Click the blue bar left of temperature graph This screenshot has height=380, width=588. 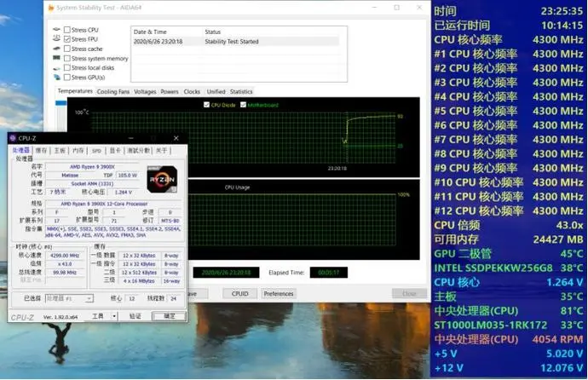tap(61, 103)
